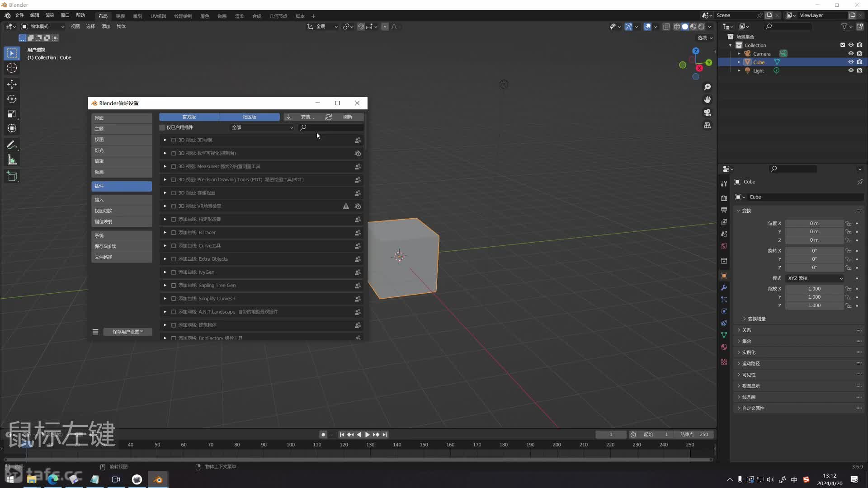Click the 安装... addon button
The width and height of the screenshot is (868, 488).
pos(302,117)
